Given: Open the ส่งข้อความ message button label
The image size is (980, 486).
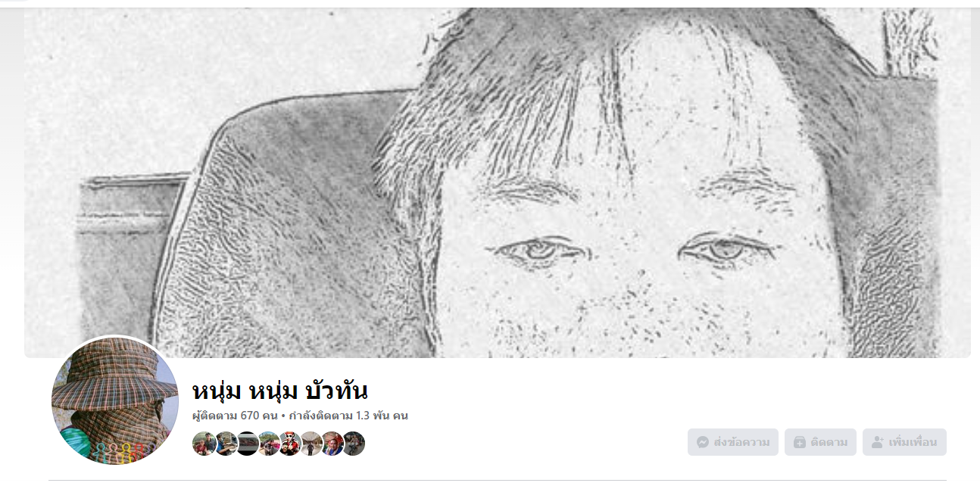Looking at the screenshot, I should pos(741,442).
